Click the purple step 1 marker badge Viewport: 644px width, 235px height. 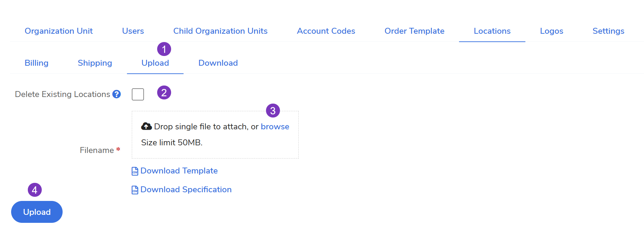point(164,49)
